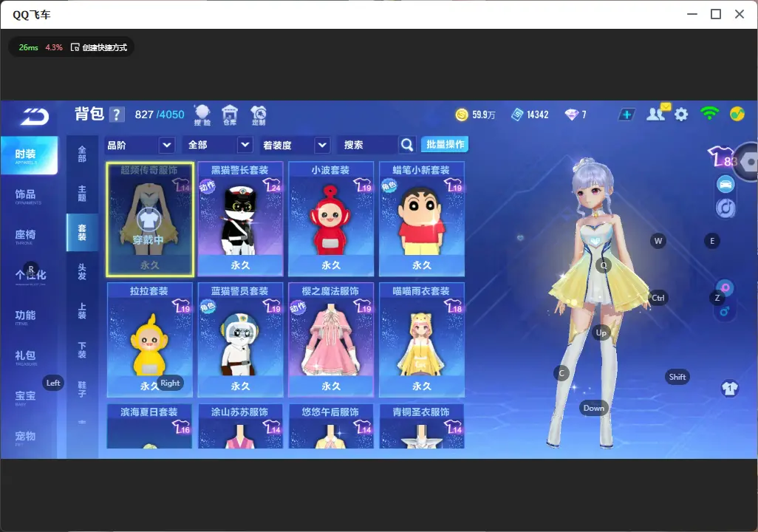The height and width of the screenshot is (532, 758).
Task: Click the circular icon below the car icon
Action: 725,208
